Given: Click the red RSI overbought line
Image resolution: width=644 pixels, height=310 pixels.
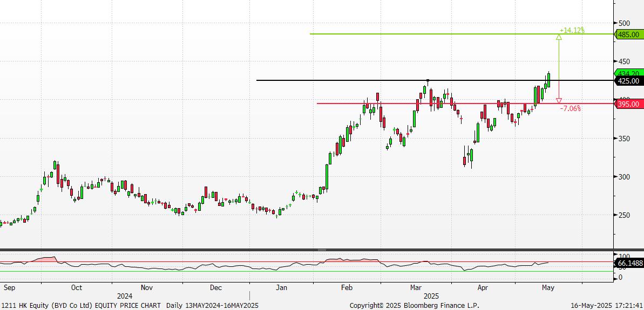Looking at the screenshot, I should point(307,261).
